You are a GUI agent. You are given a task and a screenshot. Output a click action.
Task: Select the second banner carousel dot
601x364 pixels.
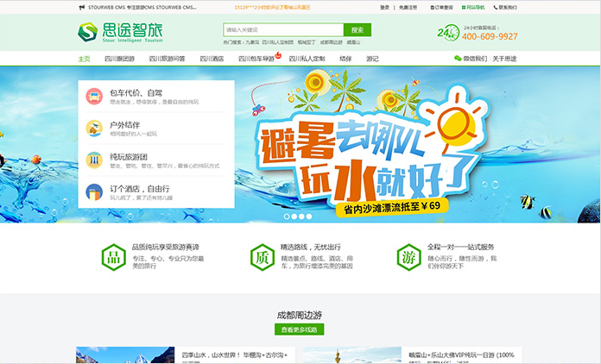tap(294, 217)
